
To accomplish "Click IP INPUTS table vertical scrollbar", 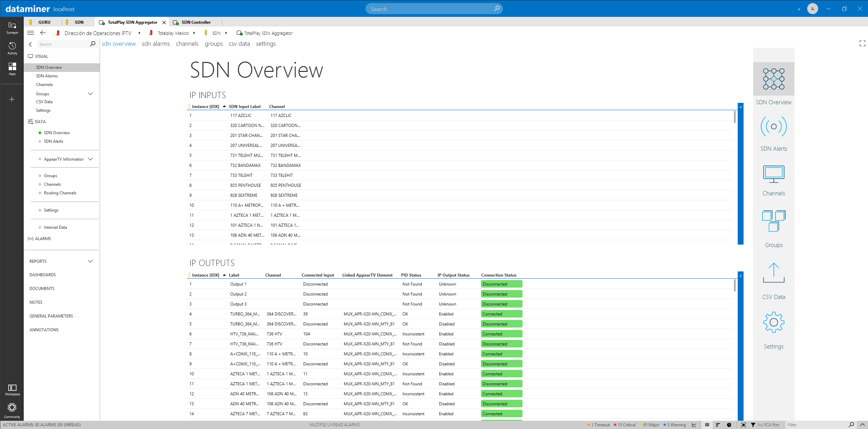I will point(735,117).
